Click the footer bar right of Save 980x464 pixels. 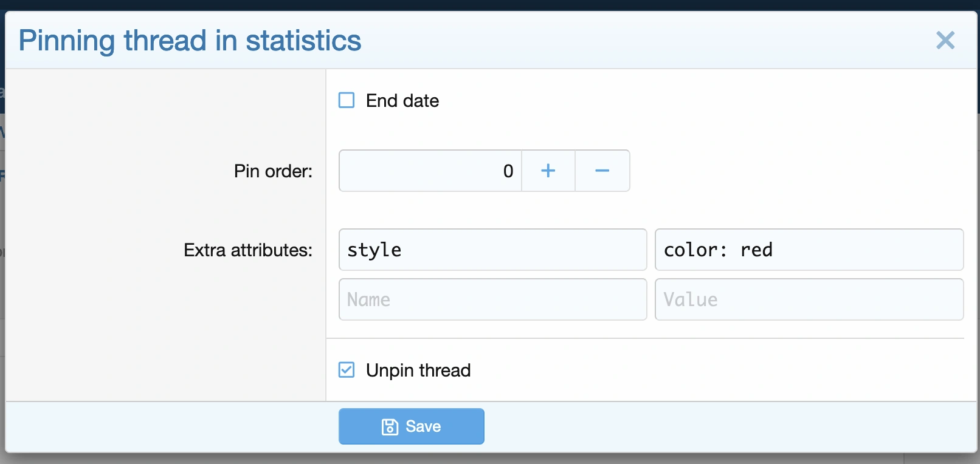click(730, 426)
